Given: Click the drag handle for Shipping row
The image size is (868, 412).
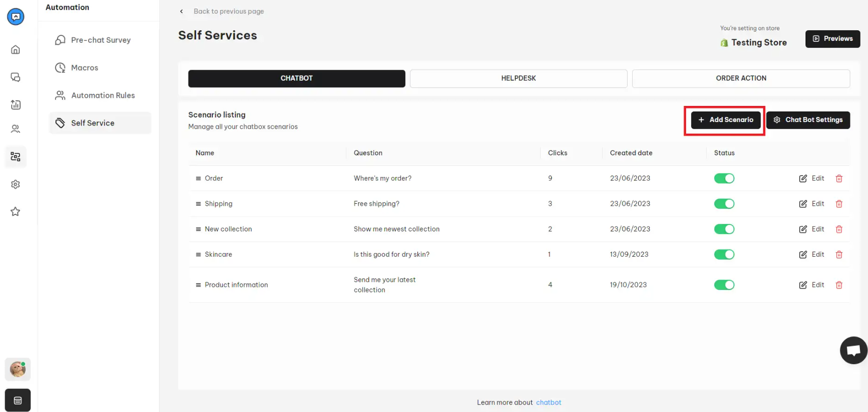Looking at the screenshot, I should [x=198, y=204].
